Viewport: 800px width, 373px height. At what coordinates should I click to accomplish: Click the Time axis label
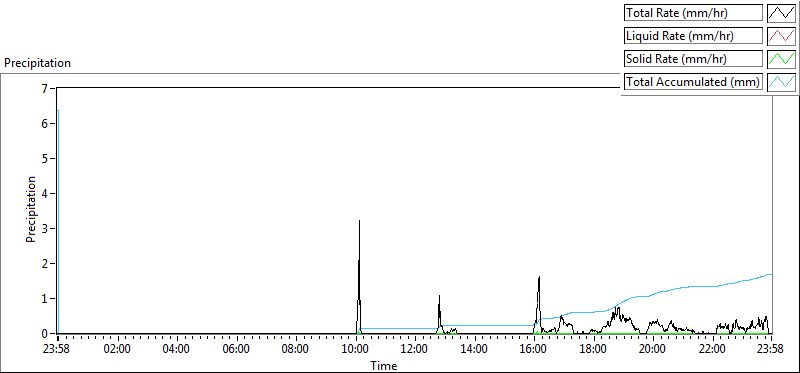(x=384, y=365)
